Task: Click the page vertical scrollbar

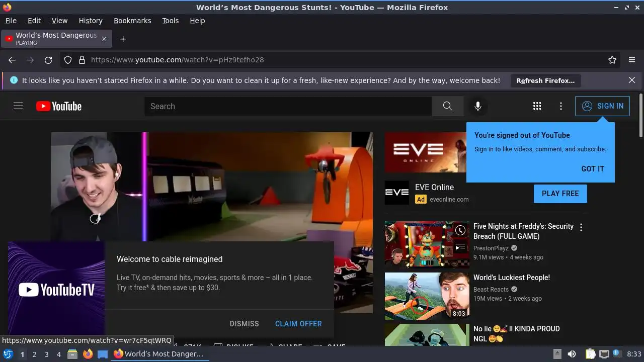Action: pyautogui.click(x=640, y=116)
